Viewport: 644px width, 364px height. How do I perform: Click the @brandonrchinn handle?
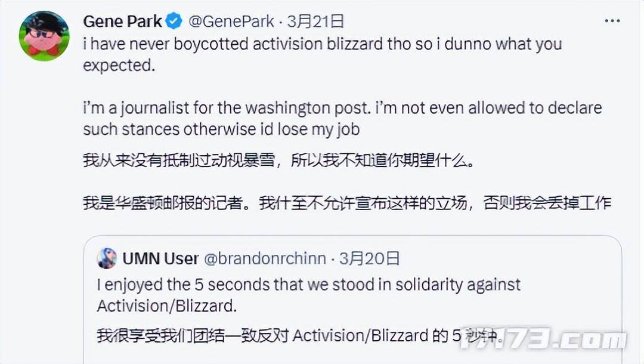pos(265,258)
